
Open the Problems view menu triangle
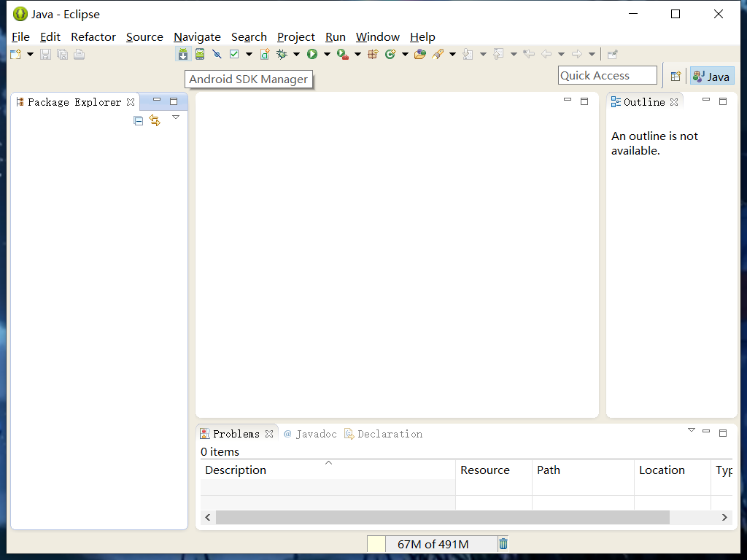tap(692, 430)
